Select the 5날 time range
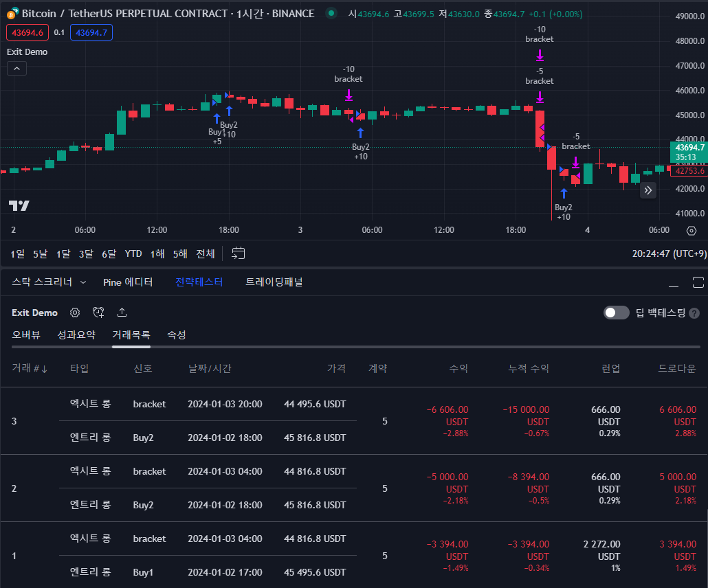 (x=40, y=253)
